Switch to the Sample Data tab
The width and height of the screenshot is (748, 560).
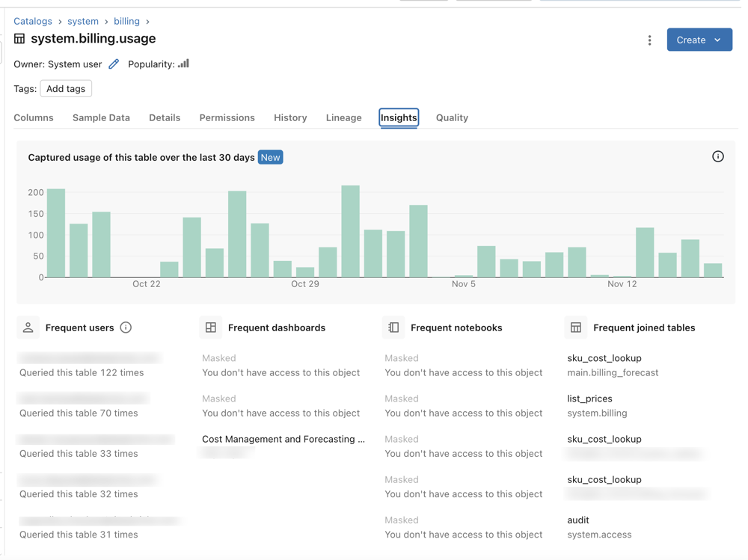tap(101, 117)
